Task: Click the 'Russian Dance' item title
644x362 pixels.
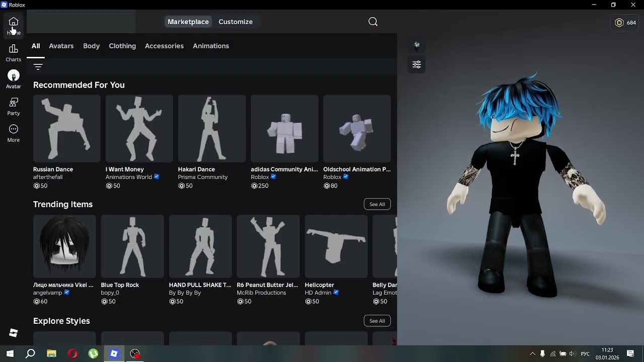Action: pos(53,169)
